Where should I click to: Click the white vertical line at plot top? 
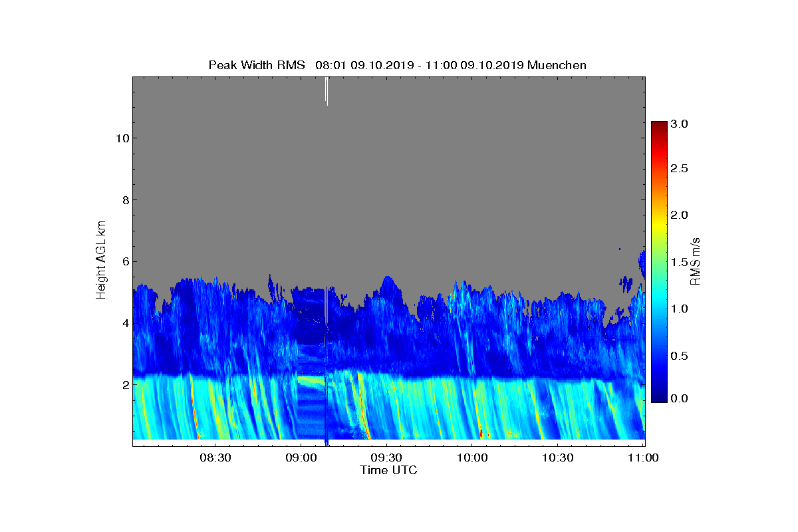[327, 90]
